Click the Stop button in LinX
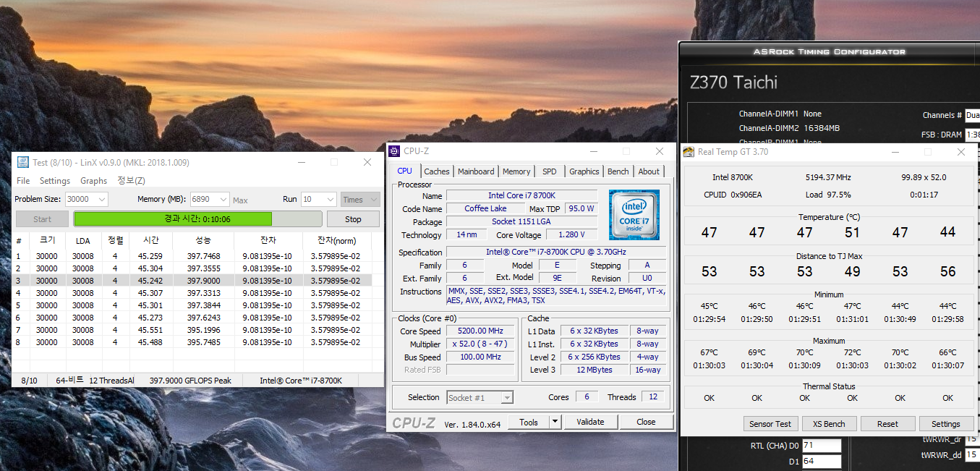This screenshot has width=980, height=471. 353,219
